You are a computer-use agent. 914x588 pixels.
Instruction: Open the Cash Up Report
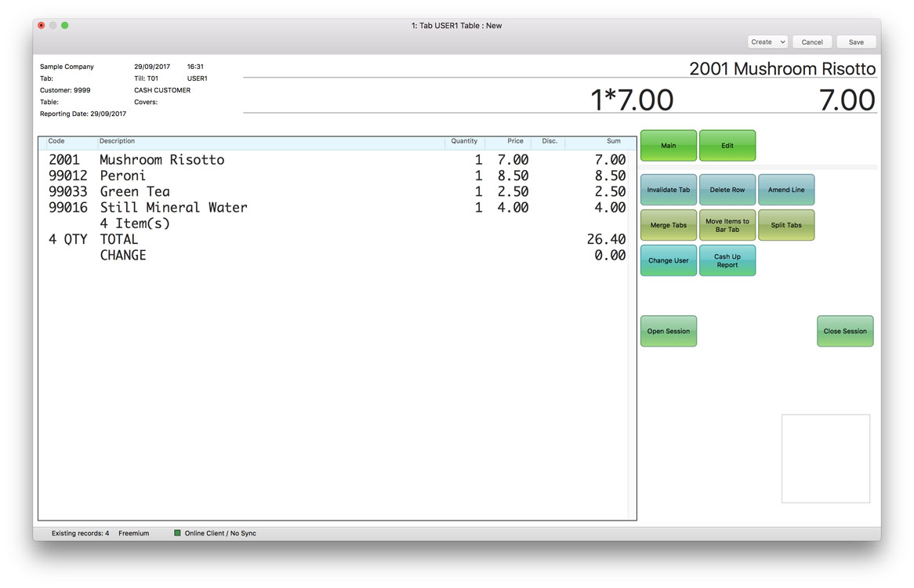[x=727, y=260]
